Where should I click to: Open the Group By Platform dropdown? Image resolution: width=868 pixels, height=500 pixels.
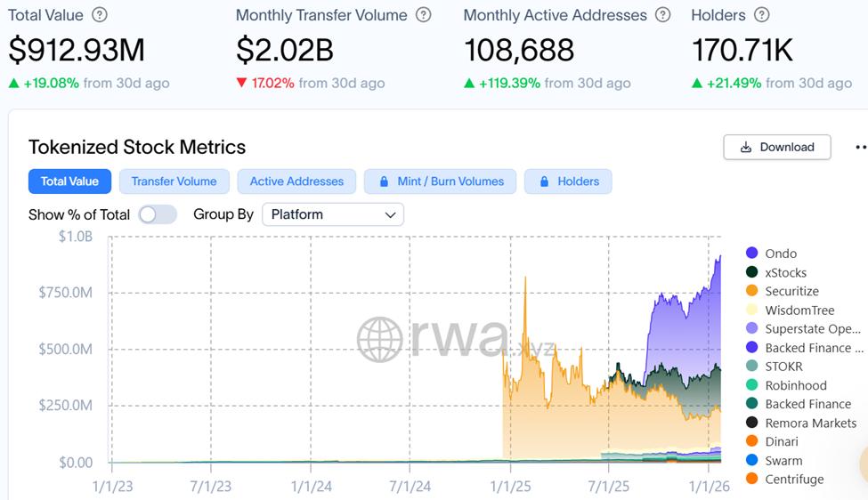coord(332,214)
